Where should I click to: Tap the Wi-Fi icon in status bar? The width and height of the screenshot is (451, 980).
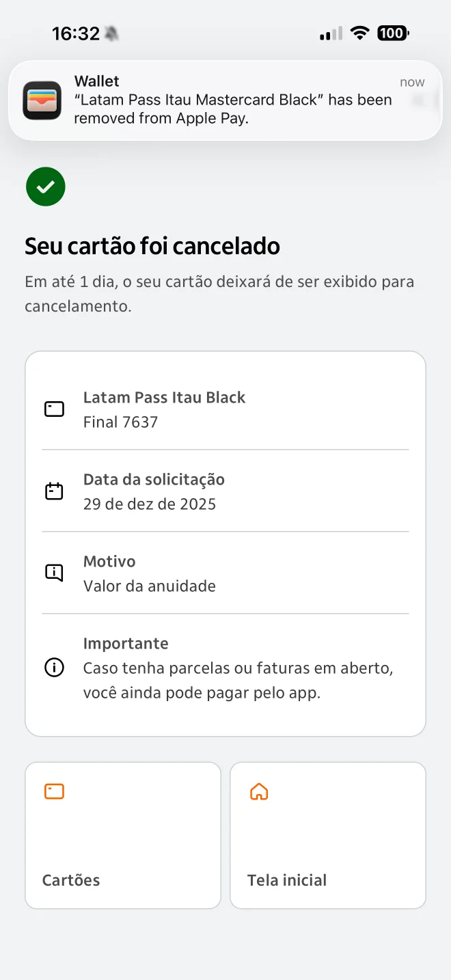coord(359,33)
